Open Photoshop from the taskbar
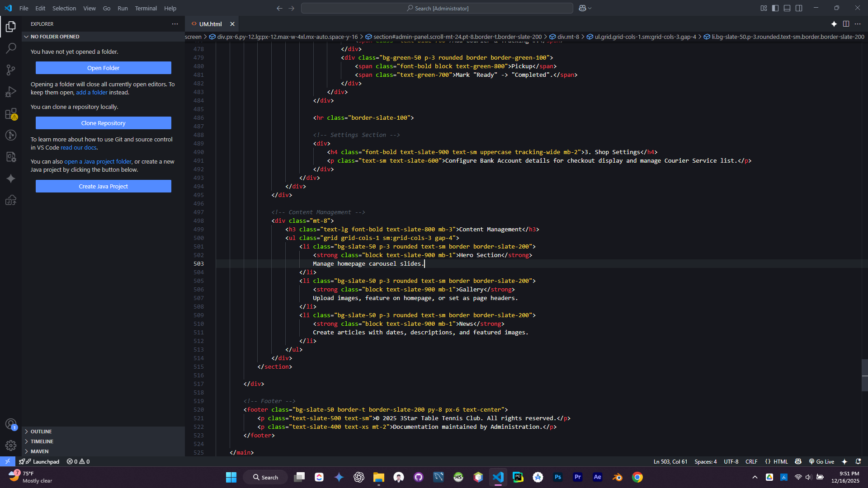The height and width of the screenshot is (488, 868). tap(558, 477)
